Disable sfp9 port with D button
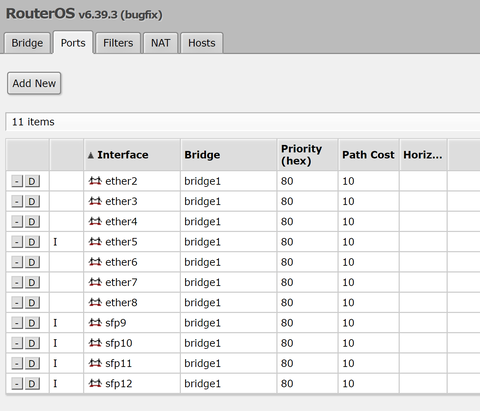Screen dimensions: 480x411 [32, 323]
